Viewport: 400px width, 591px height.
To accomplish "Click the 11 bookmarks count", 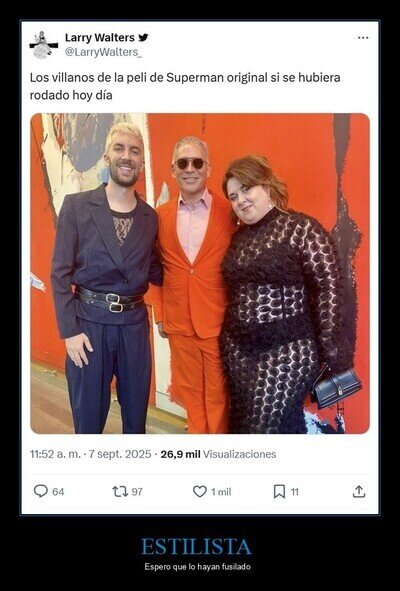I will tap(295, 492).
